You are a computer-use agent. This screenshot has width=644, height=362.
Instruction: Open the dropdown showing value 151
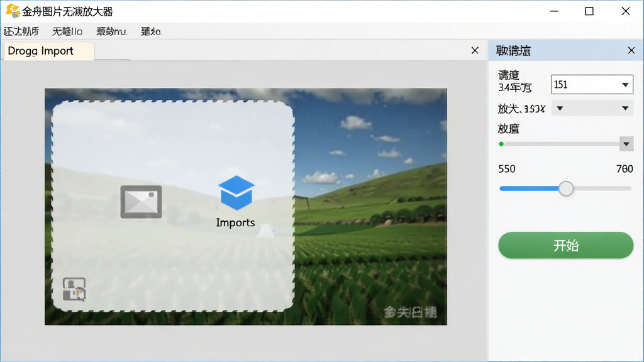point(592,85)
